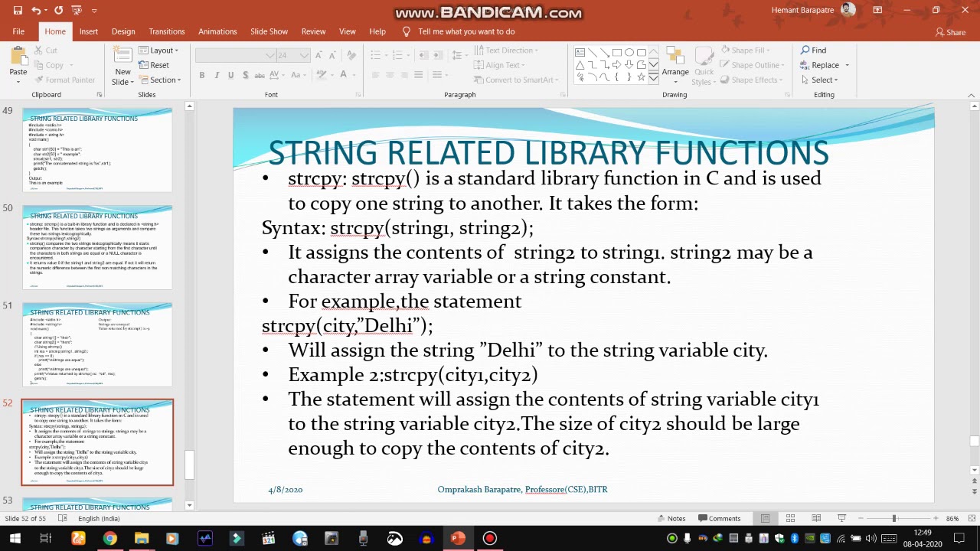Viewport: 980px width, 551px height.
Task: Toggle Underline formatting
Action: click(x=230, y=75)
